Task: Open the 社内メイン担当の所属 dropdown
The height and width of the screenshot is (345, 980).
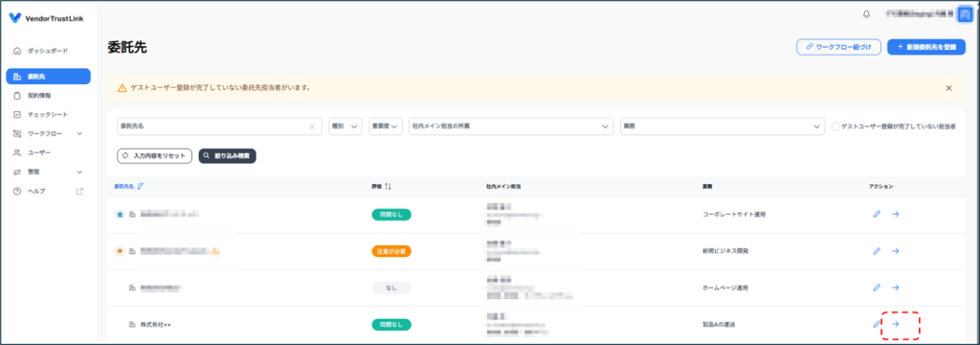Action: [511, 126]
